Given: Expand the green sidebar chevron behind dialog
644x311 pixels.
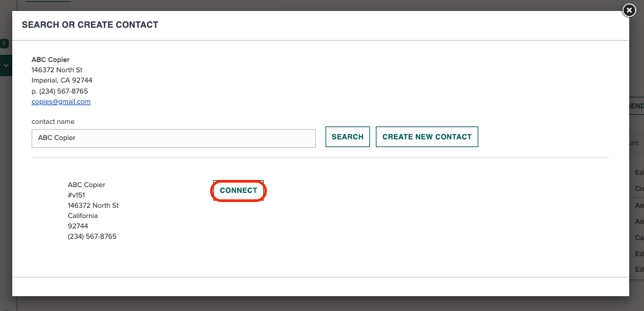Looking at the screenshot, I should [x=6, y=65].
